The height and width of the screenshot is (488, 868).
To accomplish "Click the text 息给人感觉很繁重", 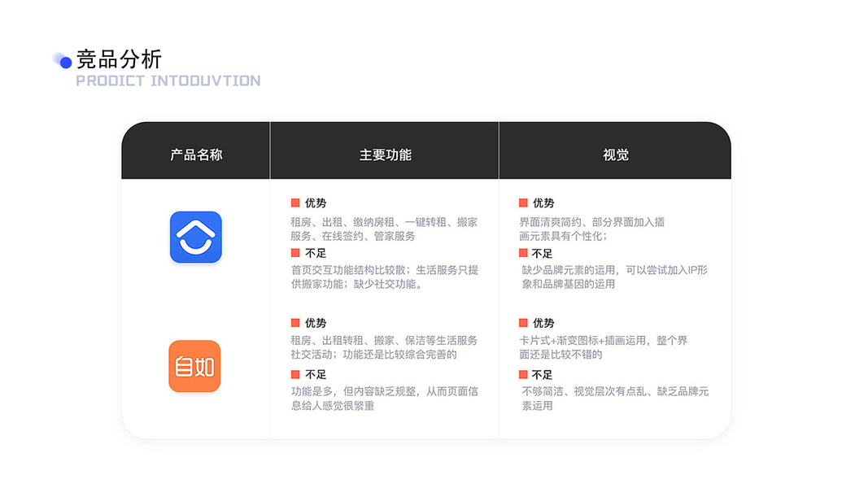I will coord(333,406).
